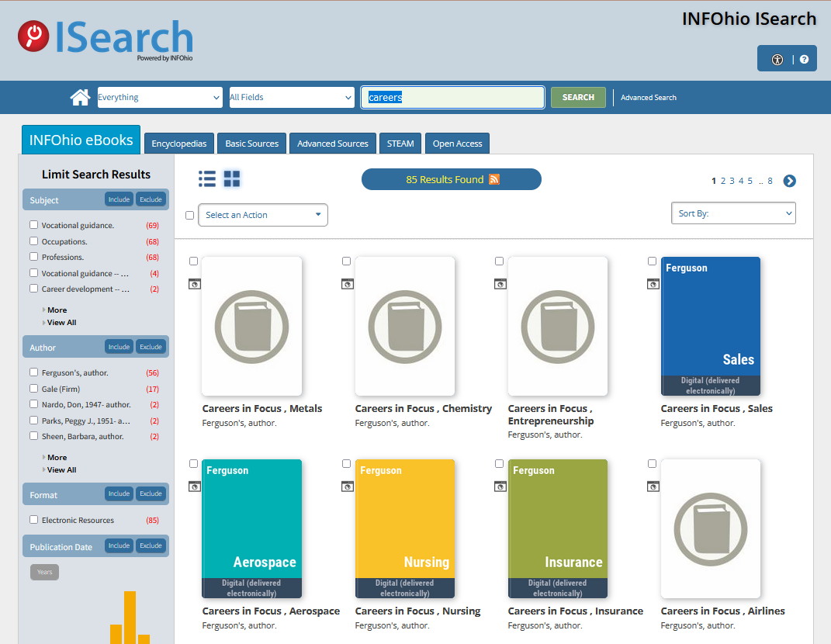Switch to the Open Access tab
Screen dimensions: 831x644
(x=457, y=144)
